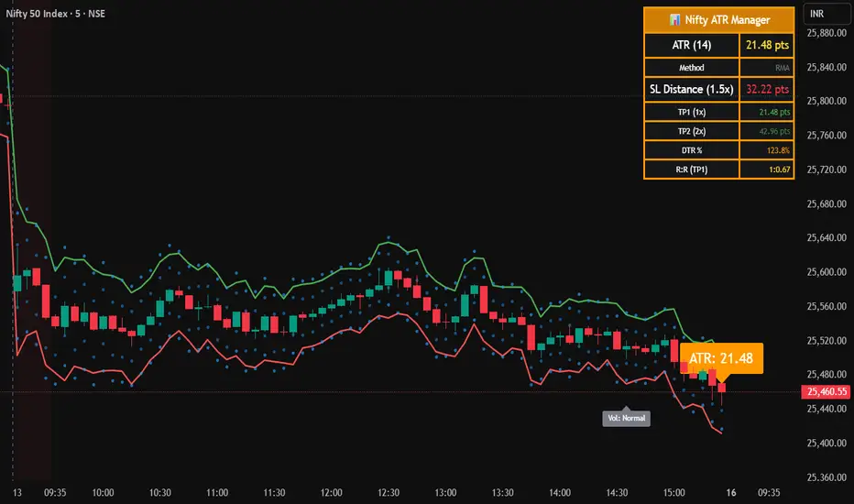Viewport: 854px width, 504px height.
Task: Select the SL Distance (1.5x) label
Action: pyautogui.click(x=691, y=90)
